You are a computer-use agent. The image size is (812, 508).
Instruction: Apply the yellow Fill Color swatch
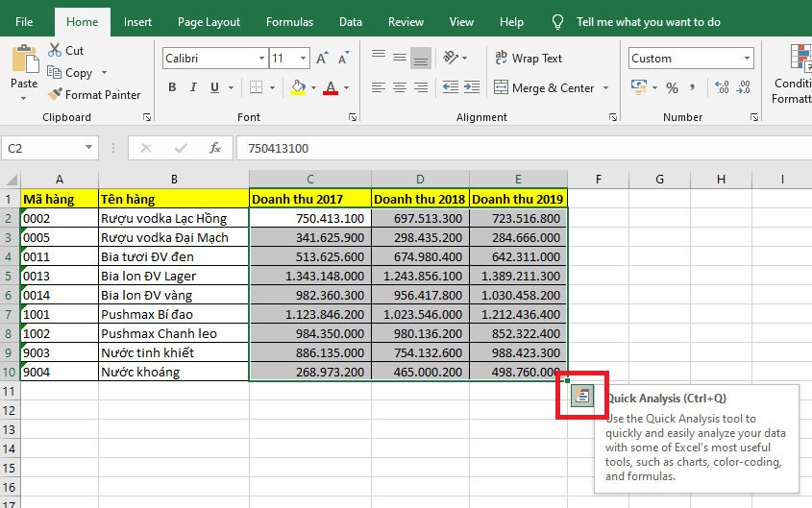[x=298, y=87]
